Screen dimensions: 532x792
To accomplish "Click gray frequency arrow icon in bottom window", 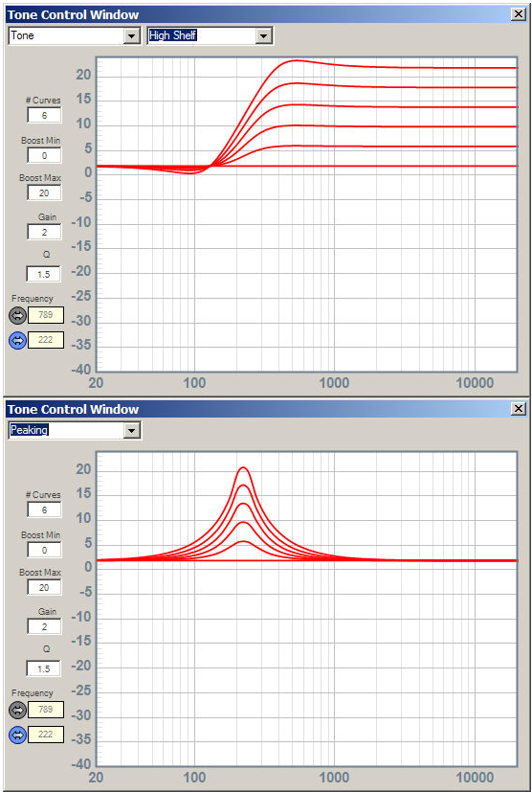I will [x=17, y=711].
